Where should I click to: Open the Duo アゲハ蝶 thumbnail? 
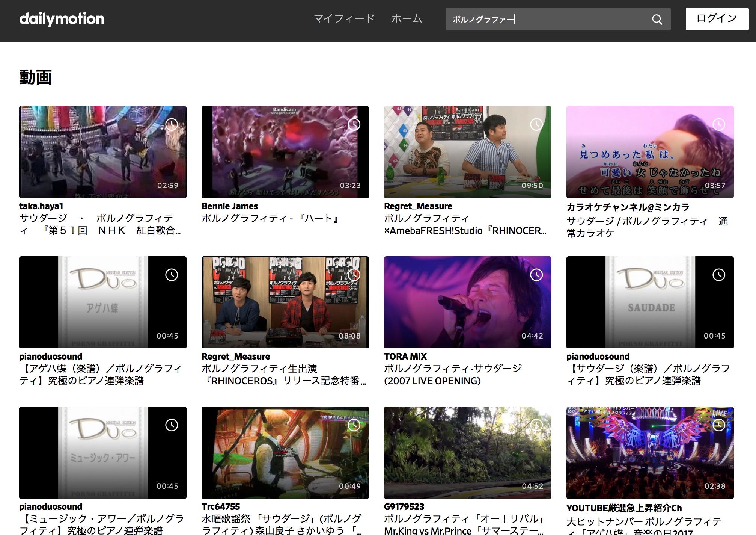pyautogui.click(x=103, y=302)
